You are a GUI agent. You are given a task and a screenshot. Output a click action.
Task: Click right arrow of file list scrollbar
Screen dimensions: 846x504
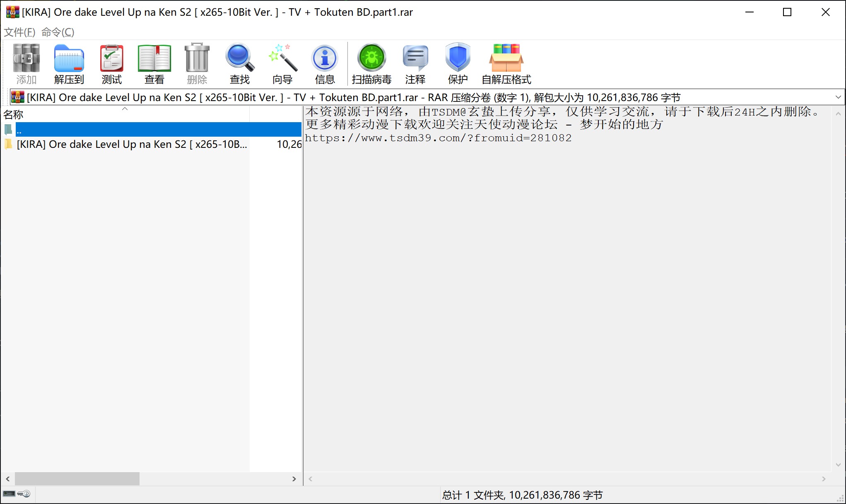click(x=294, y=479)
